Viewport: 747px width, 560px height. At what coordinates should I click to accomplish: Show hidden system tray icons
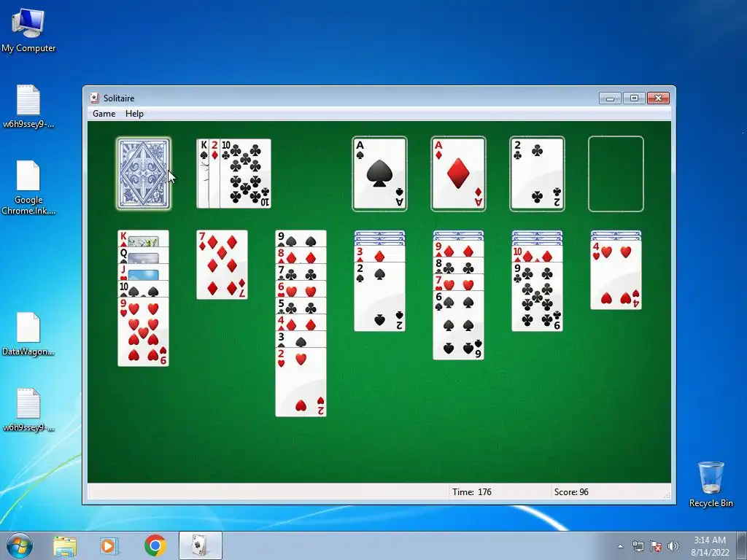[620, 546]
